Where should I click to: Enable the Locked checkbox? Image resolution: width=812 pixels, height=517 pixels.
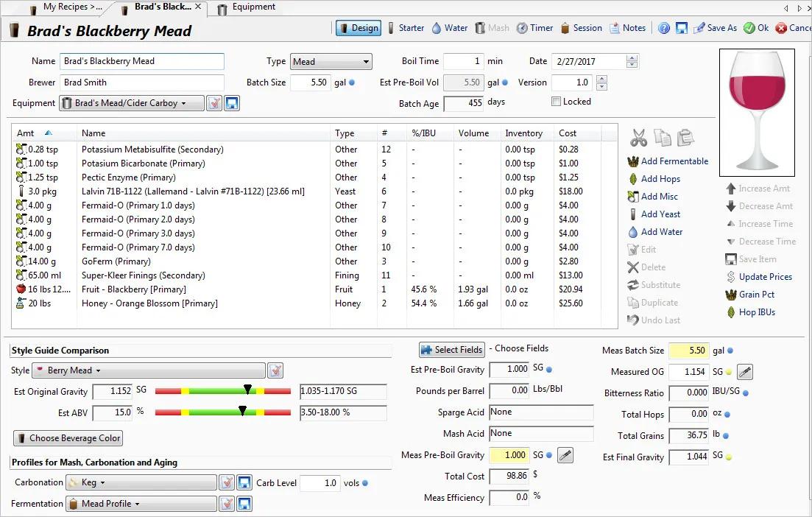pyautogui.click(x=557, y=102)
